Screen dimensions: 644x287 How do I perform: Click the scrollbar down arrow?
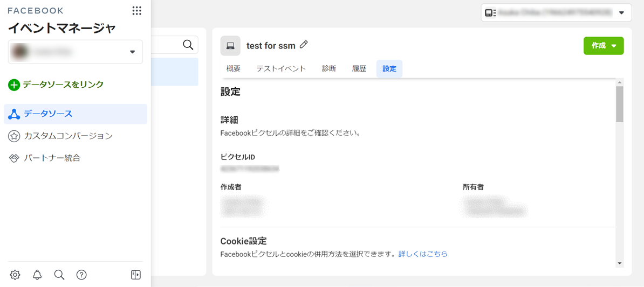point(620,263)
